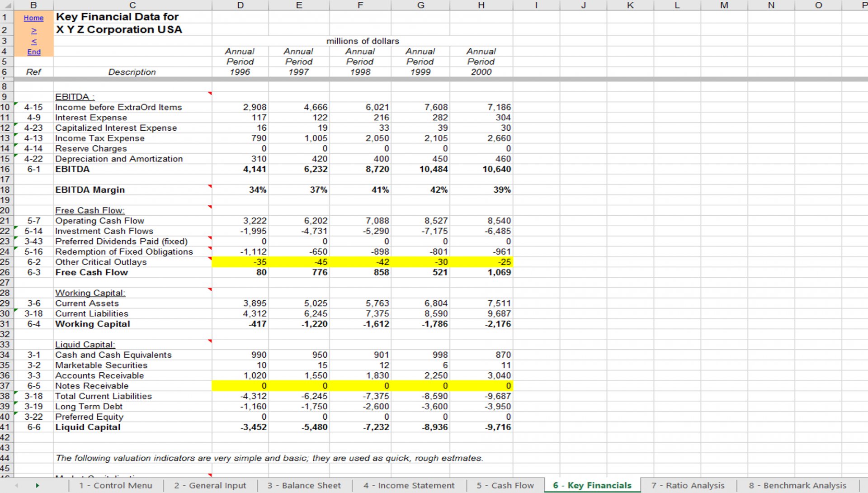The height and width of the screenshot is (493, 868).
Task: Select Investment Cash Flows -4,731 cell
Action: [299, 231]
